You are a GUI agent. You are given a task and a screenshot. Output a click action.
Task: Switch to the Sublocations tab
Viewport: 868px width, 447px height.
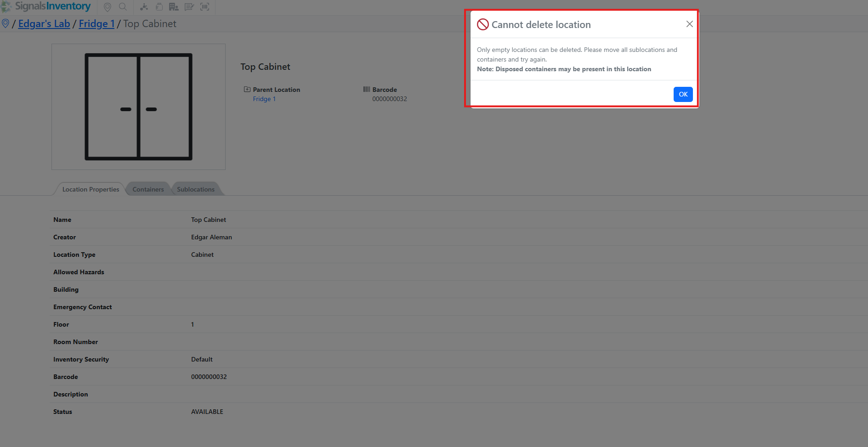[x=196, y=189]
